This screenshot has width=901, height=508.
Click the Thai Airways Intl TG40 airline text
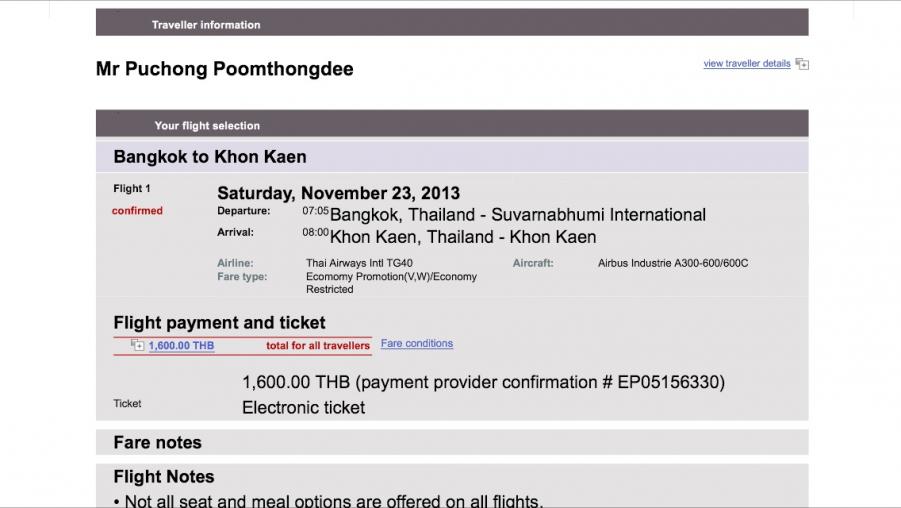pyautogui.click(x=359, y=263)
